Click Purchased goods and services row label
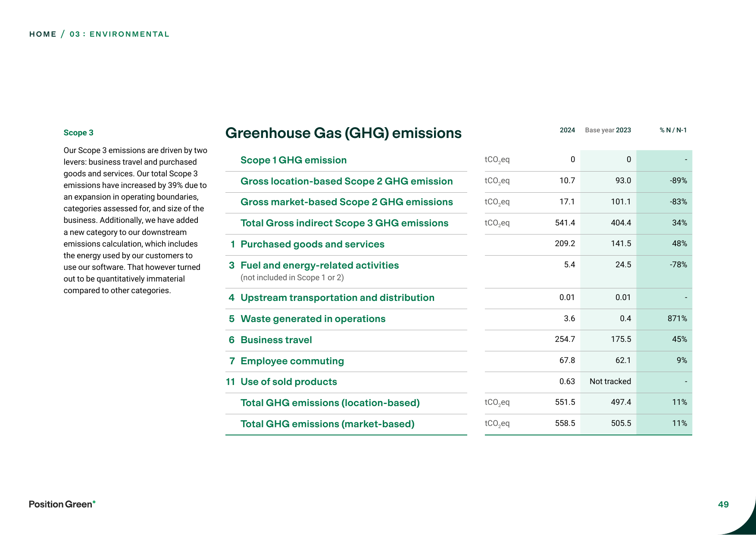756x535 pixels. 312,244
